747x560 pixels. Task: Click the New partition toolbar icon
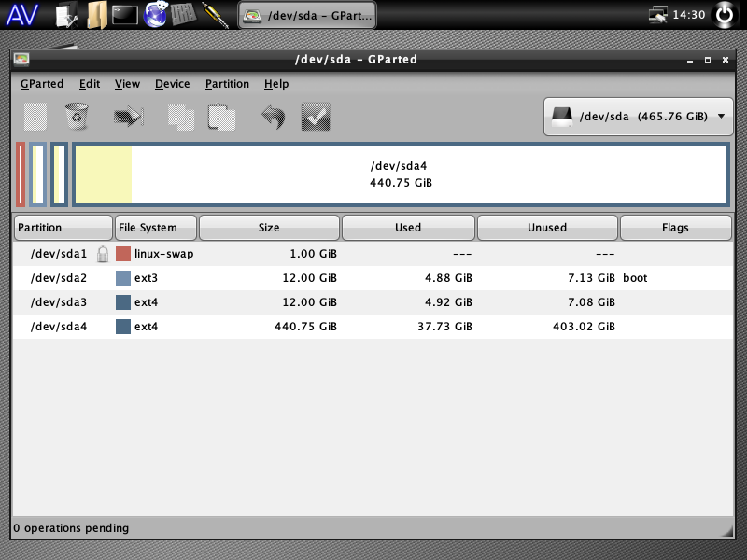(35, 117)
